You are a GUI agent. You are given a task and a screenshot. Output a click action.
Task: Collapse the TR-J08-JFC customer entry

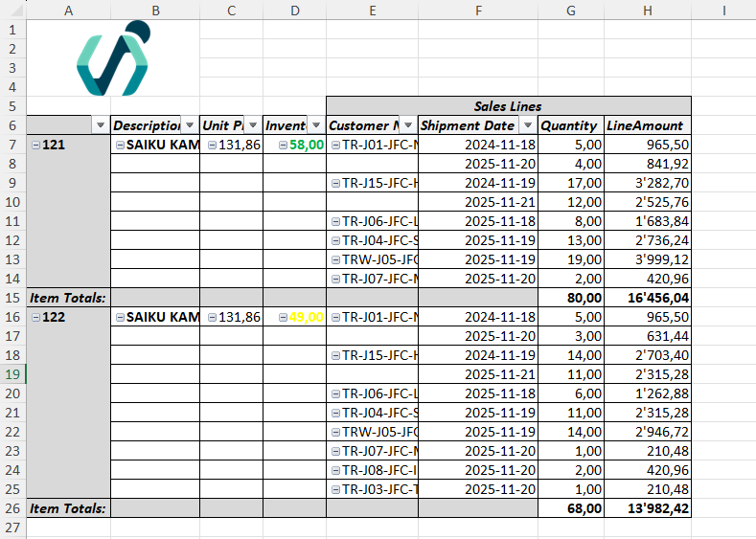(x=334, y=470)
